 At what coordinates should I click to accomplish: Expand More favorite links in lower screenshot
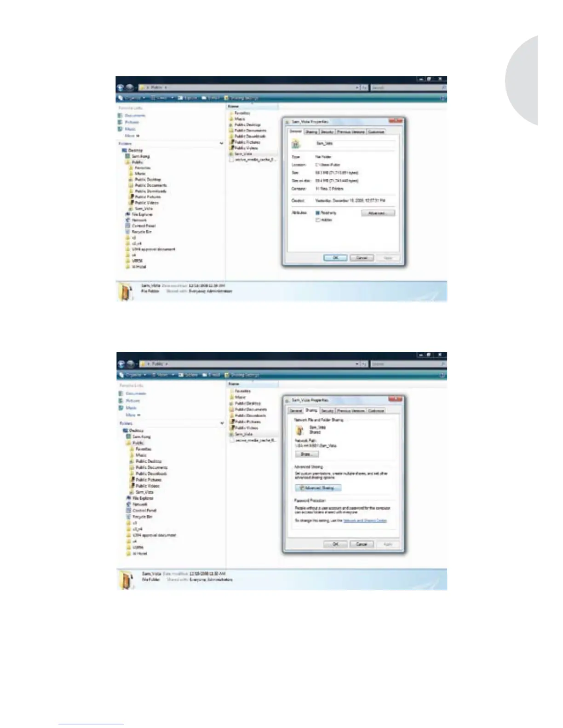[x=132, y=415]
